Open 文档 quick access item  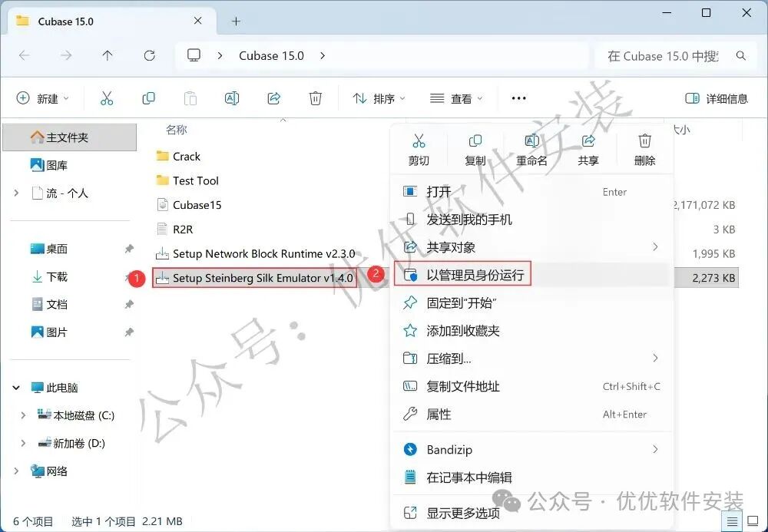pyautogui.click(x=49, y=305)
